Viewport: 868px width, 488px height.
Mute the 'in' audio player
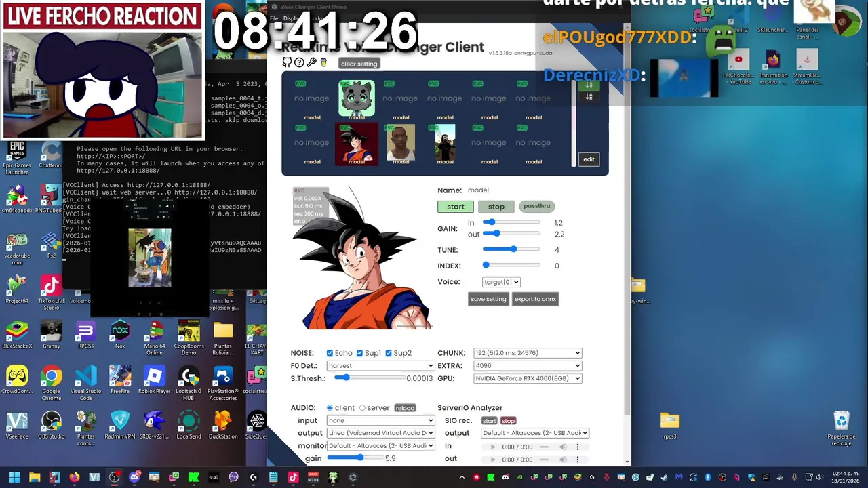point(563,447)
